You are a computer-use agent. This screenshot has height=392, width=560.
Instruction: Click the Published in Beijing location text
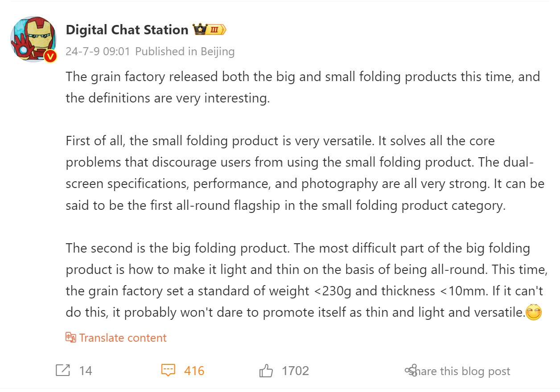coord(185,52)
